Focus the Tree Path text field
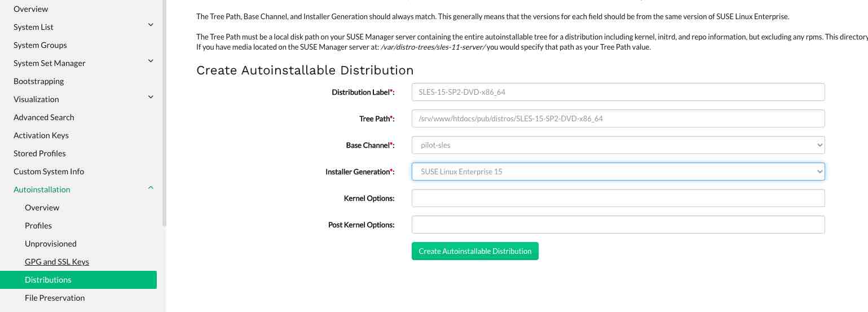 (x=618, y=118)
